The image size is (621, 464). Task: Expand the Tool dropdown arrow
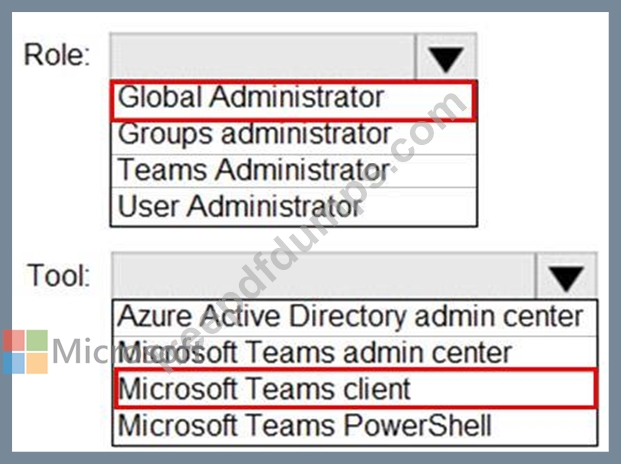pos(566,277)
